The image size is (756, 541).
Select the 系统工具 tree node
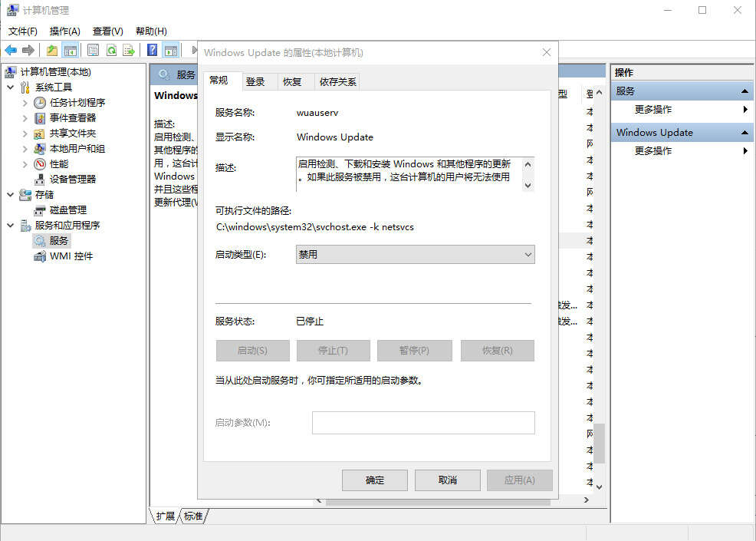54,87
